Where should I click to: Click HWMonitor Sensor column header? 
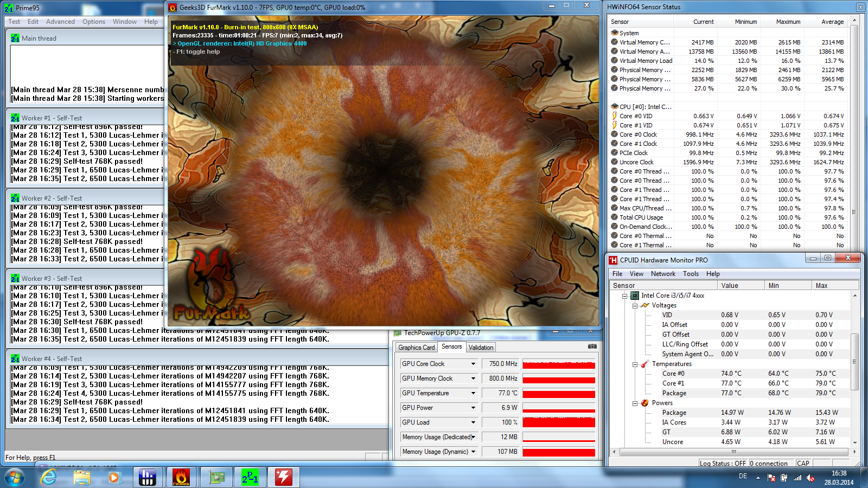tap(664, 286)
